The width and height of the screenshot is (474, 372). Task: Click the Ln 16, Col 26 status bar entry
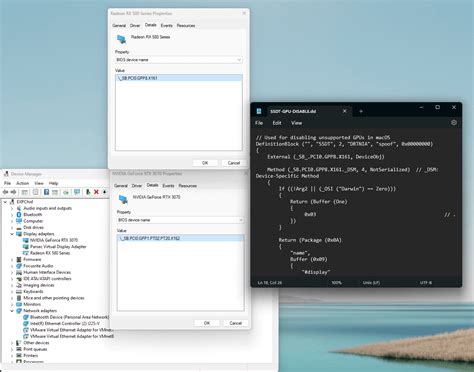269,283
